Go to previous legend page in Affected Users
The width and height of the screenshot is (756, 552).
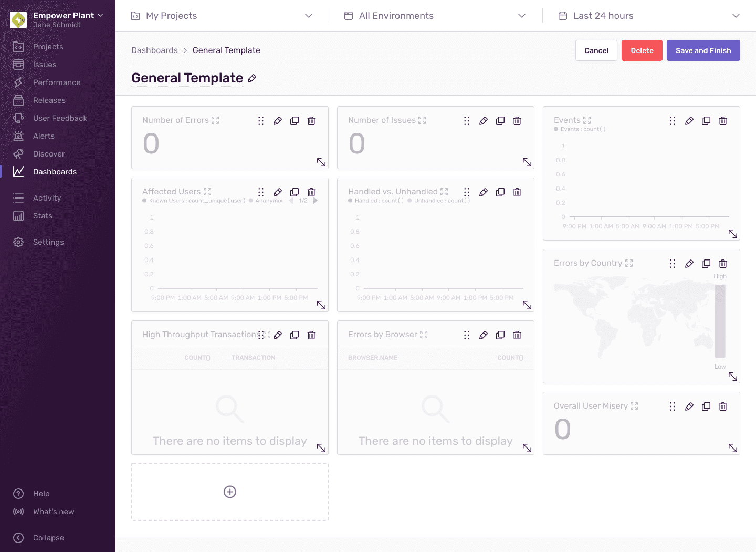(291, 201)
